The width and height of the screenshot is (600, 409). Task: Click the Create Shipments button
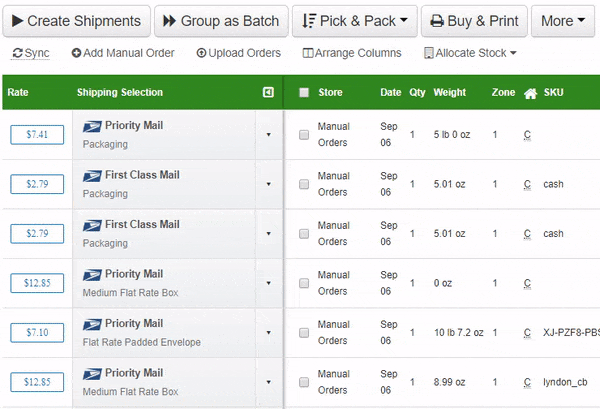tap(78, 21)
